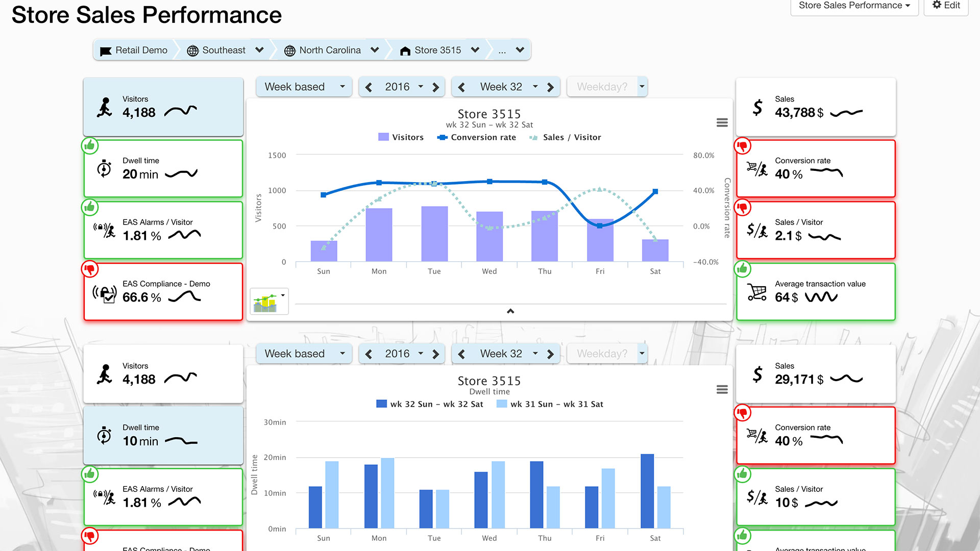Click thumbs-up badge on Sales / Visitor 10 $ card
The image size is (980, 551).
tap(742, 474)
